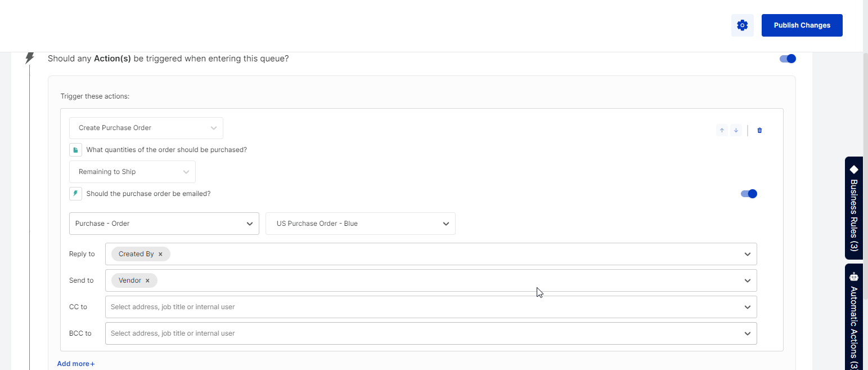Viewport: 868px width, 370px height.
Task: Click the lightning icon beside emailed question
Action: click(76, 194)
